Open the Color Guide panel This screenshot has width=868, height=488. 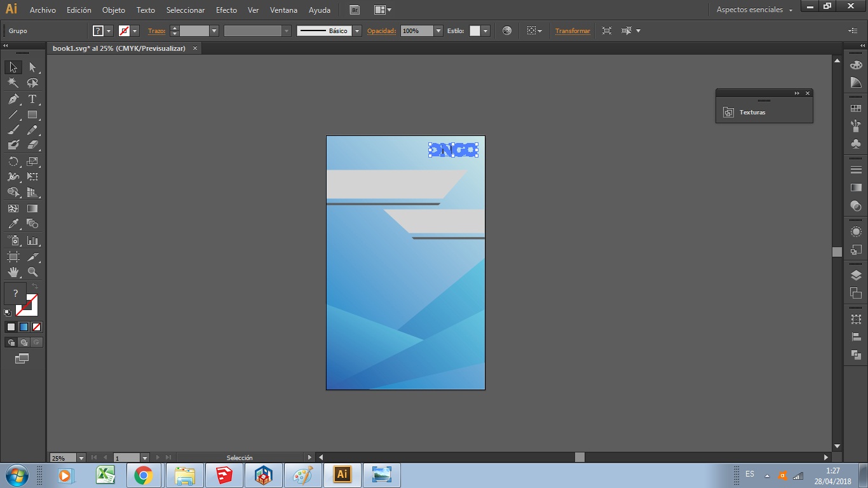[856, 83]
